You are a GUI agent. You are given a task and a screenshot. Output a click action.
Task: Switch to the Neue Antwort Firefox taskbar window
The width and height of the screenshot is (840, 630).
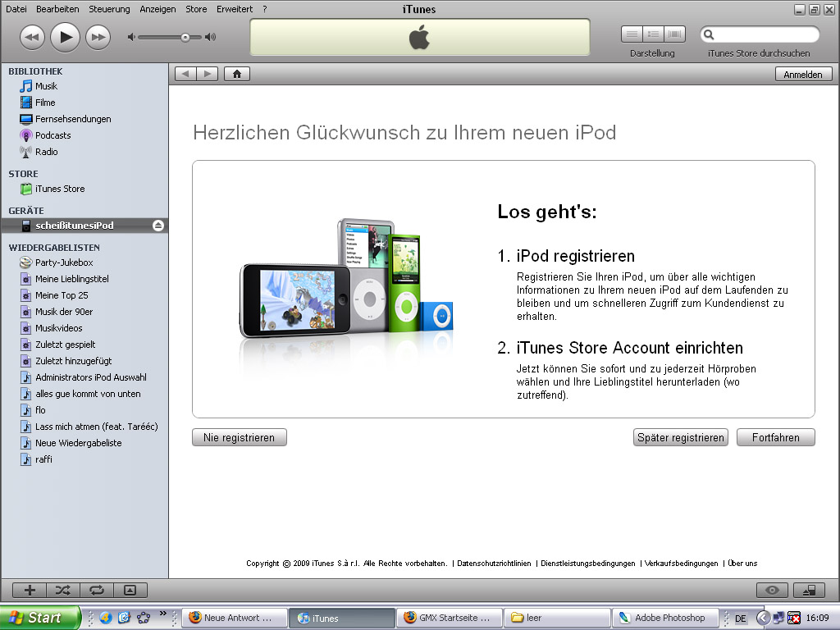(235, 618)
